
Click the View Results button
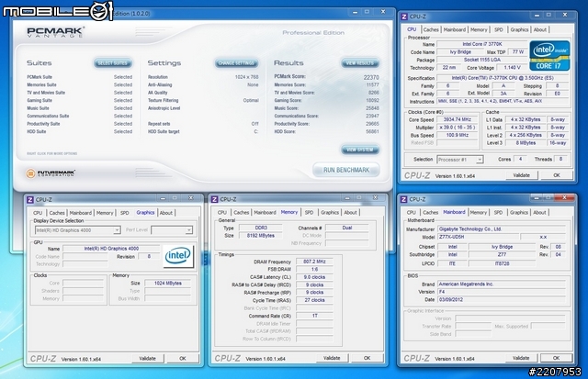(360, 63)
